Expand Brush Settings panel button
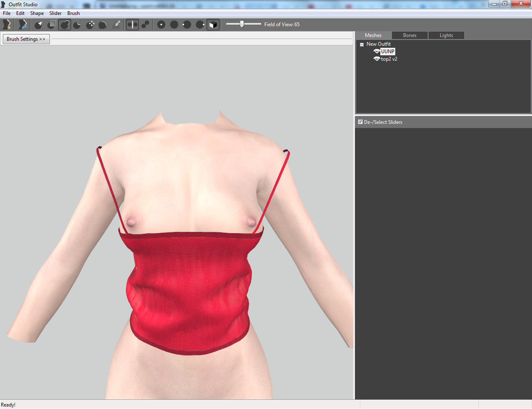Viewport: 532px width, 409px height. coord(26,39)
